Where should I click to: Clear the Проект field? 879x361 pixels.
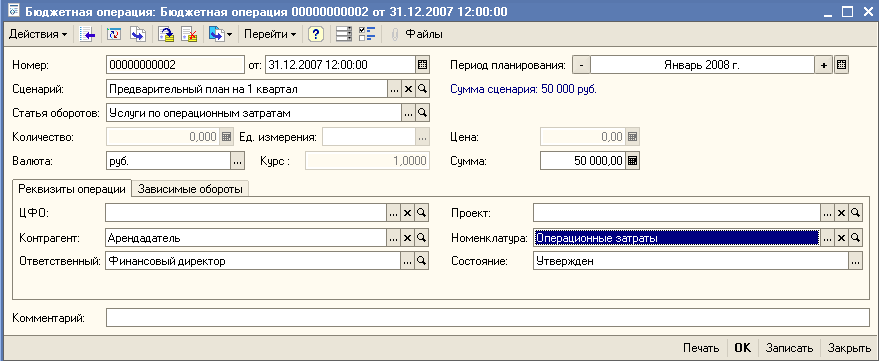click(842, 213)
